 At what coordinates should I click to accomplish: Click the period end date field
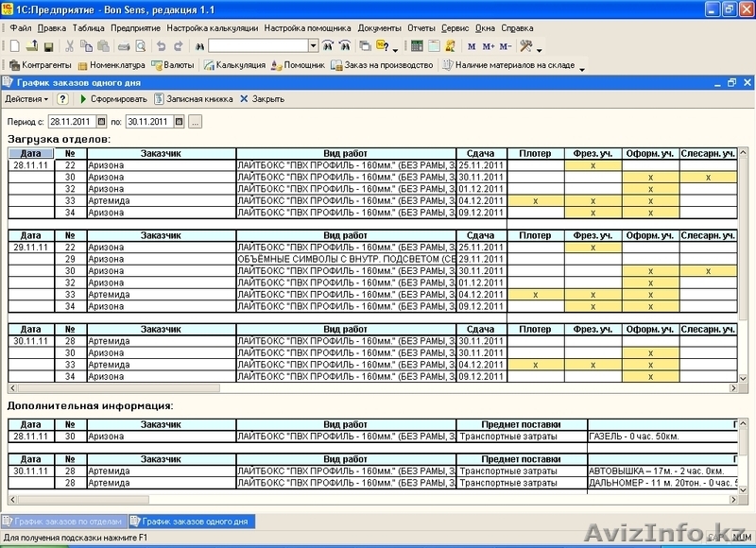147,122
